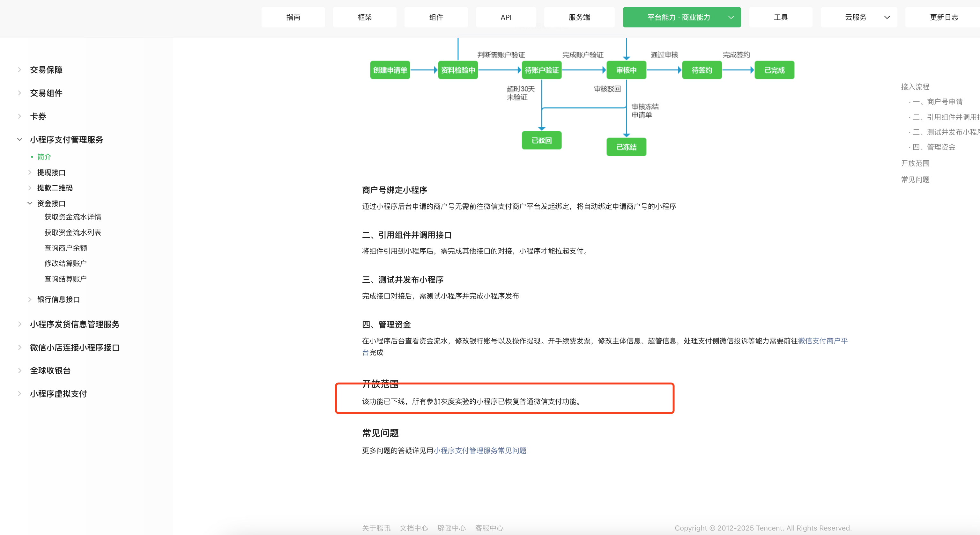Image resolution: width=980 pixels, height=535 pixels.
Task: Expand the 交易保障 sidebar section chevron
Action: click(19, 70)
